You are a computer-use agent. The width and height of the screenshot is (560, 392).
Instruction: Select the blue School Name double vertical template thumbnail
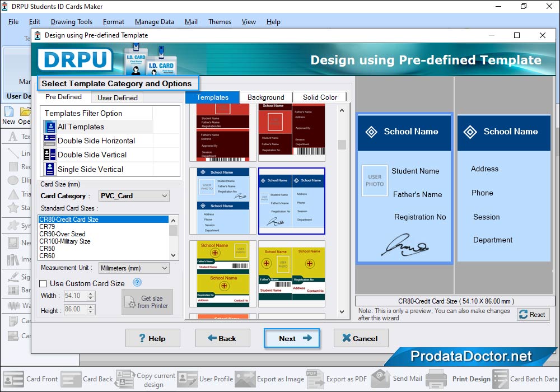(x=292, y=201)
